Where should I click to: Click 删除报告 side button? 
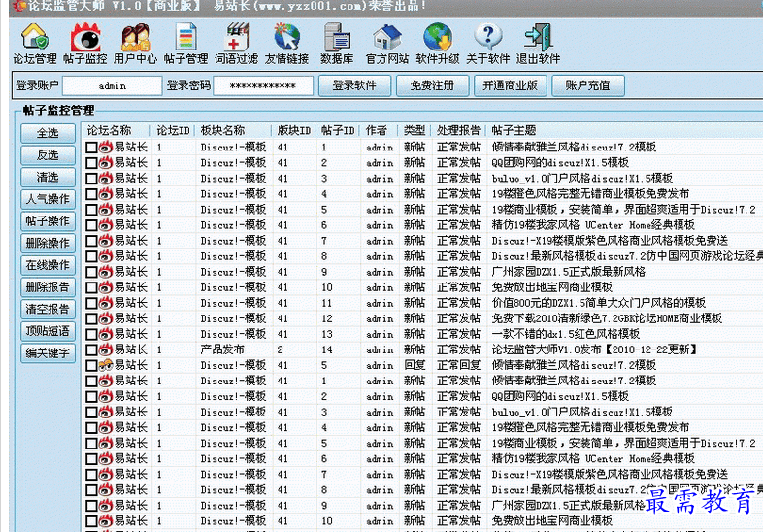pos(48,286)
